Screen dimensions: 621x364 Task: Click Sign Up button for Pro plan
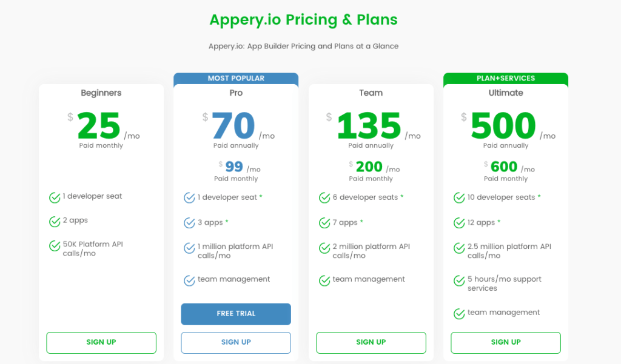tap(236, 342)
